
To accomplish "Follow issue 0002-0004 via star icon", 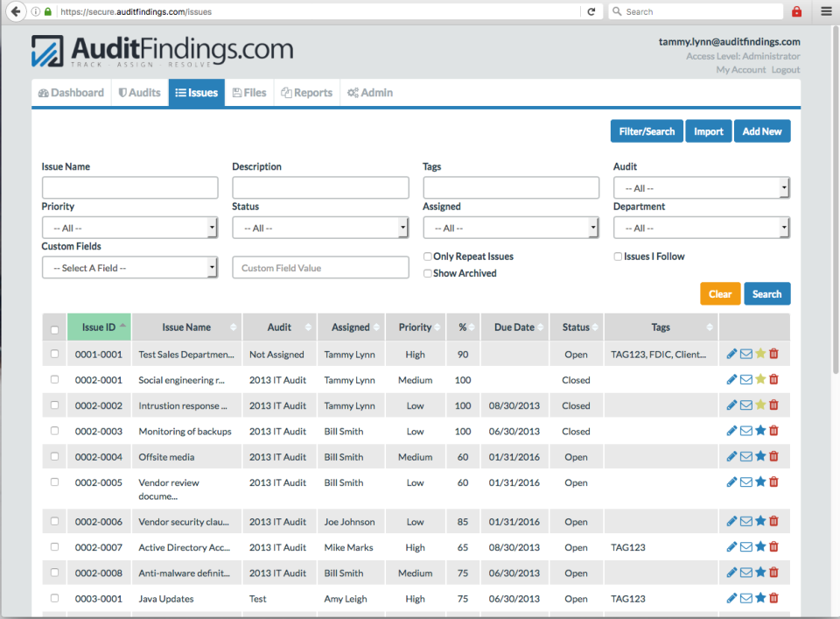I will (759, 456).
